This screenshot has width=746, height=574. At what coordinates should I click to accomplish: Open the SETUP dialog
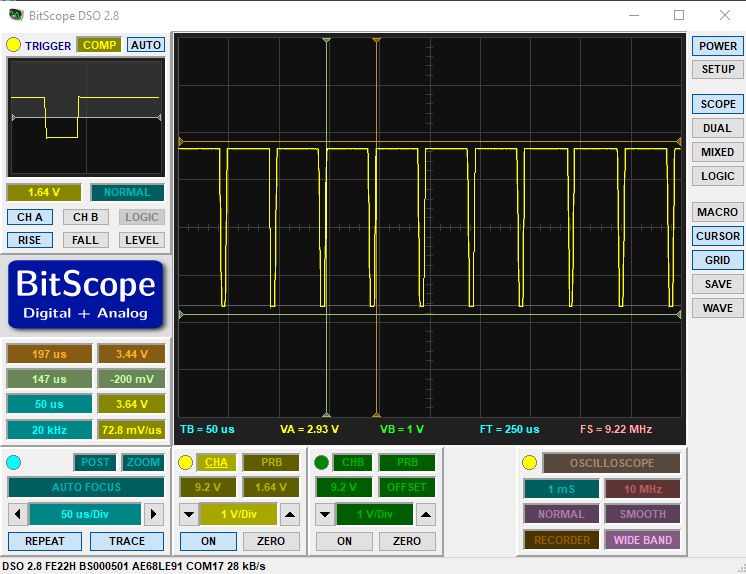pos(717,69)
